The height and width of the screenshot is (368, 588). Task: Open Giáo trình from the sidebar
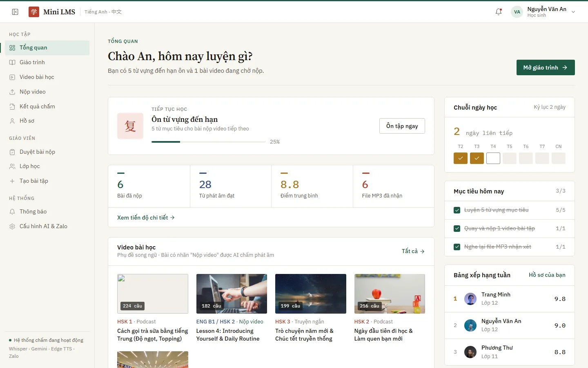point(47,63)
